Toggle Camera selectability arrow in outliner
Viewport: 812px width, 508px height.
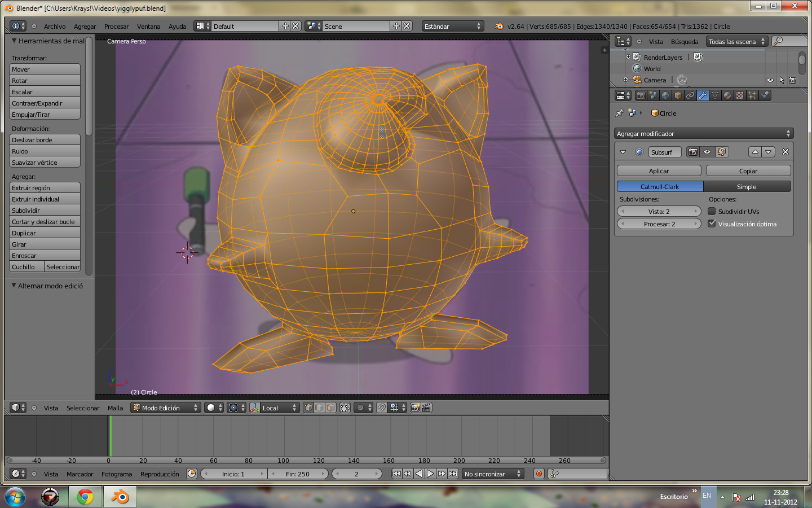click(x=782, y=80)
